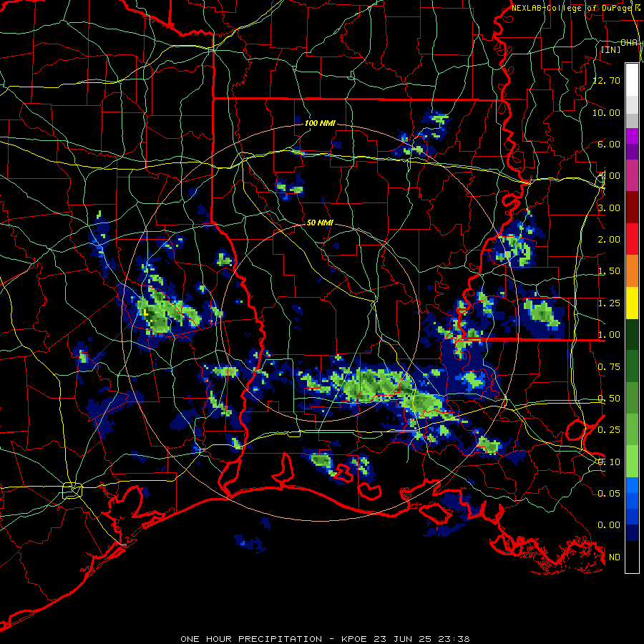Image resolution: width=644 pixels, height=644 pixels.
Task: Click the magenta legend swatch
Action: click(632, 136)
